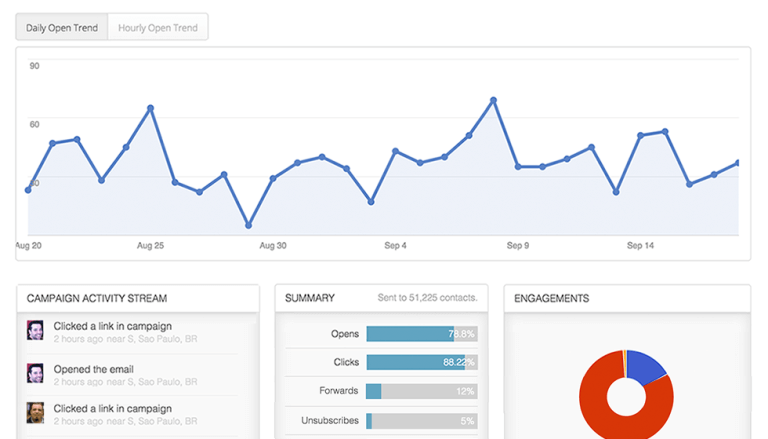Switch to Daily Open Trend tab
This screenshot has width=768, height=439.
62,27
